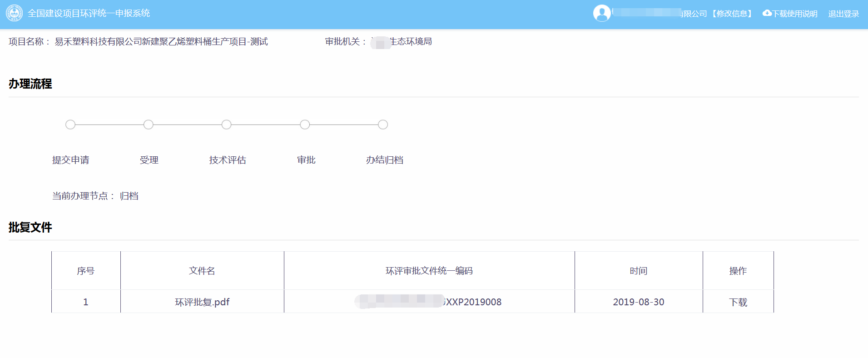868x358 pixels.
Task: Select the 审批 step circle
Action: point(305,124)
